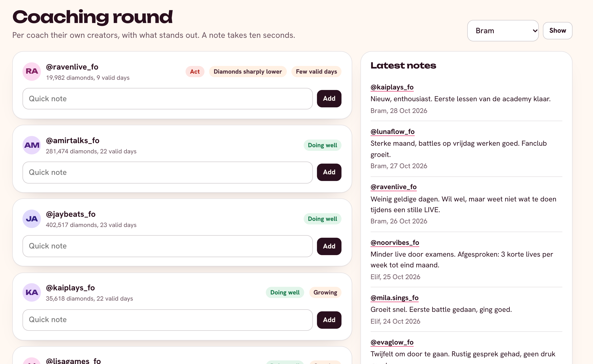This screenshot has height=364, width=593.
Task: Click the Doing well tag on kaiplays_fo
Action: pos(285,292)
